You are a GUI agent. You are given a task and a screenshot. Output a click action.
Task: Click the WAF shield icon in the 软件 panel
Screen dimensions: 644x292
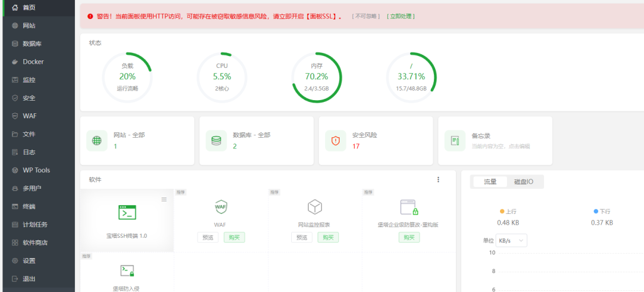coord(221,206)
